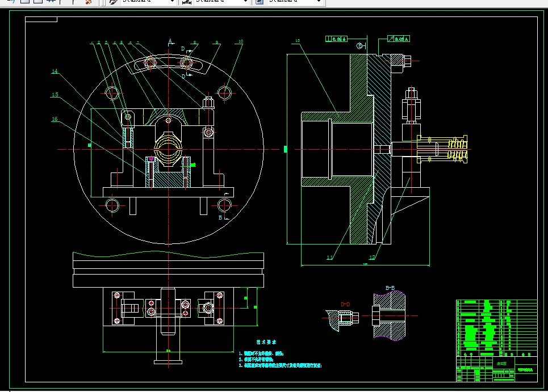
Task: Select technical requirement note line 1
Action: (x=261, y=353)
